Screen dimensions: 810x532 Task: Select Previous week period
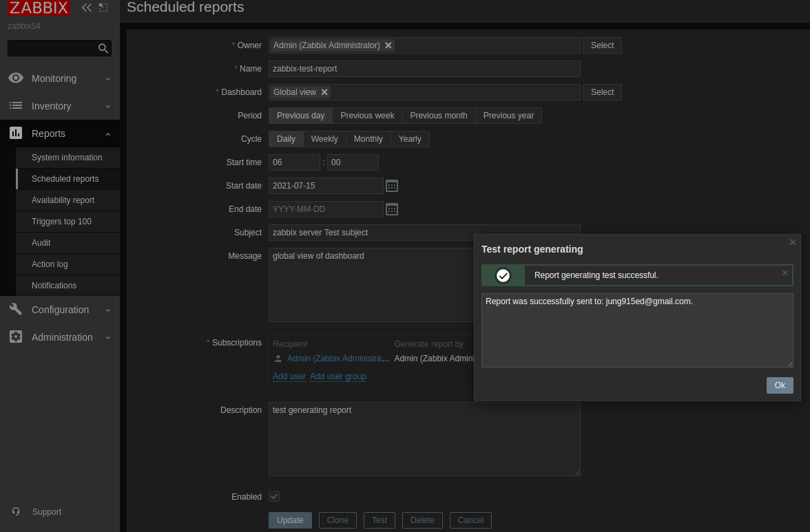(x=367, y=116)
